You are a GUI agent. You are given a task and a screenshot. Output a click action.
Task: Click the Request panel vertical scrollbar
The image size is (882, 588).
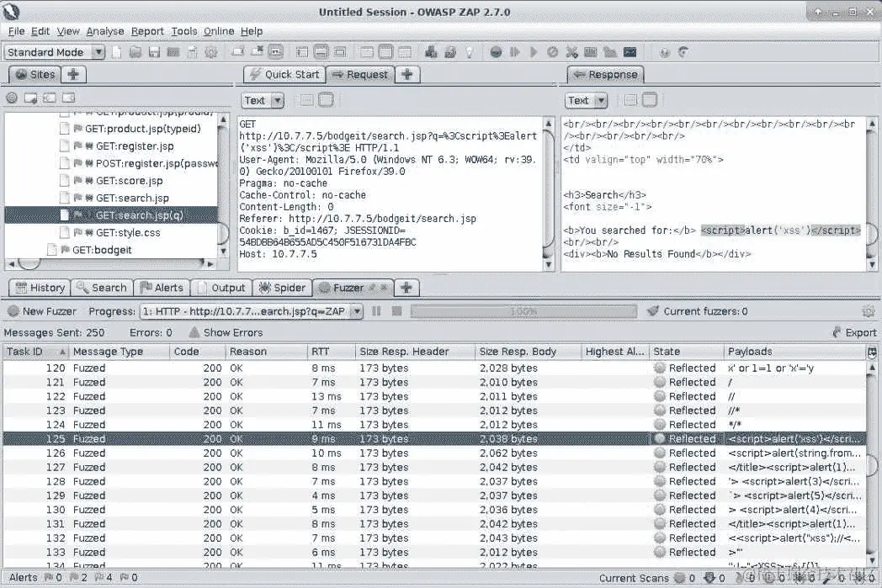[x=549, y=194]
